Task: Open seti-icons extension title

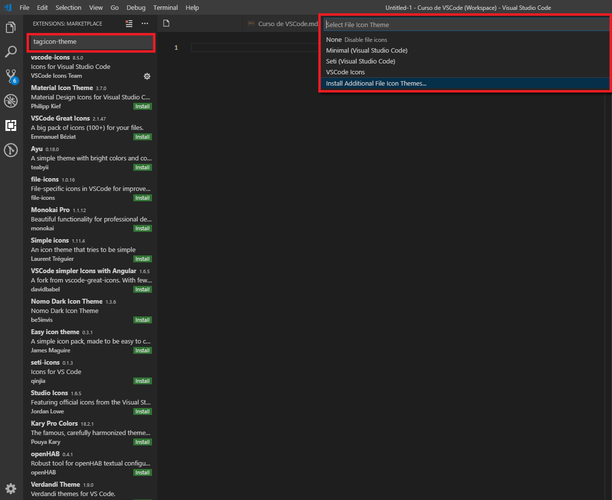Action: [45, 362]
